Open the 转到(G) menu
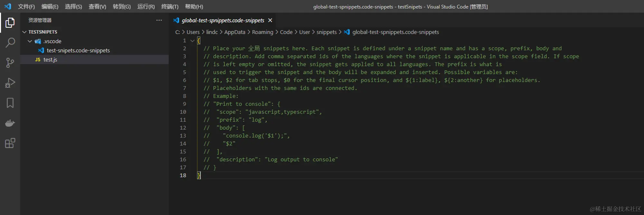This screenshot has width=644, height=215. coord(122,6)
